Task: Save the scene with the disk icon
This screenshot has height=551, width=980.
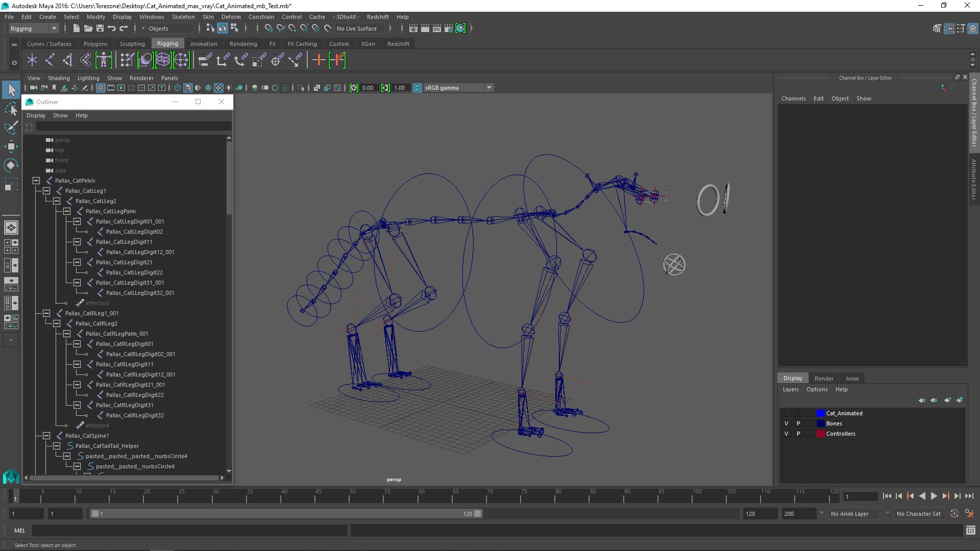Action: tap(100, 29)
